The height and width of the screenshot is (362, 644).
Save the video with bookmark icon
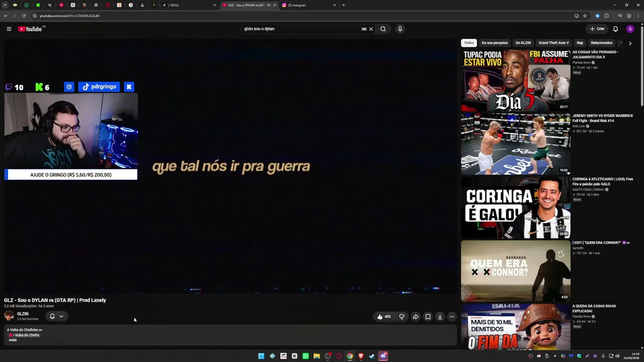point(428,317)
